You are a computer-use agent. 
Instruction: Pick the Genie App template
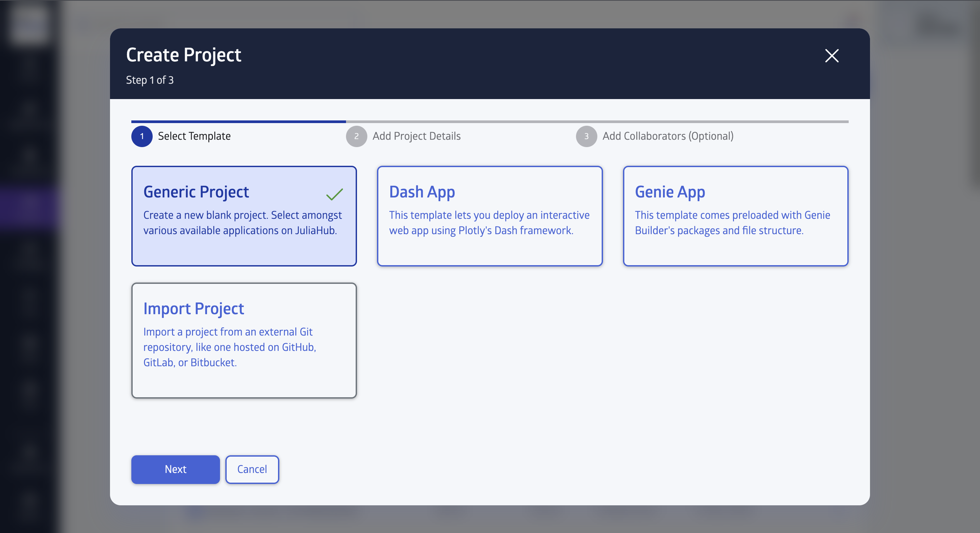coord(735,216)
